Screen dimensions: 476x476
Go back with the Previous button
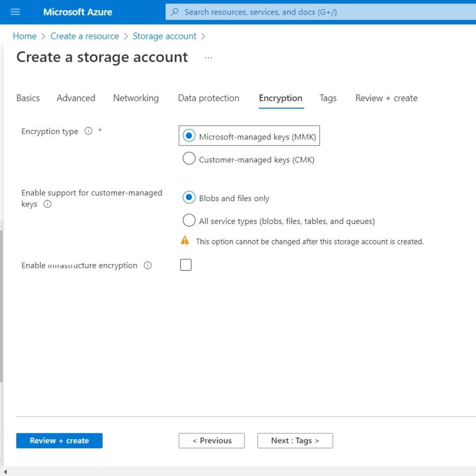point(212,441)
